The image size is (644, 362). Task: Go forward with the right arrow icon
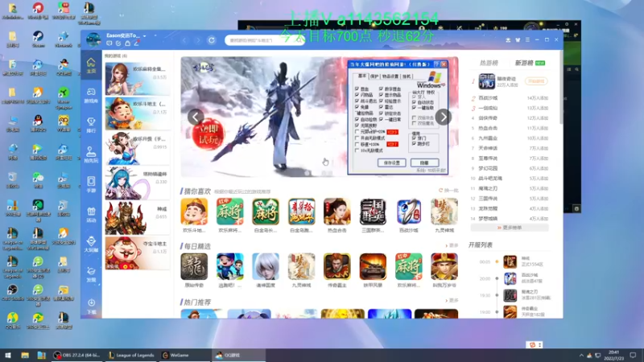[x=197, y=40]
